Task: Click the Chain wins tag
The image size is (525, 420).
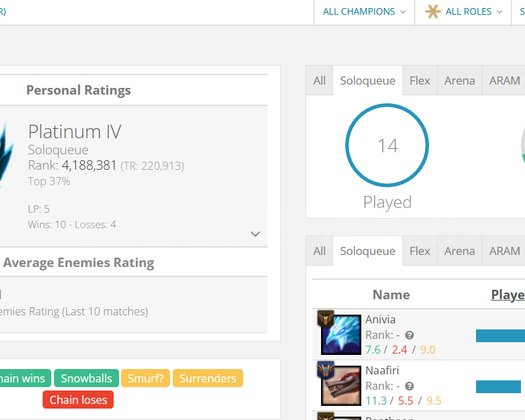Action: [x=25, y=378]
